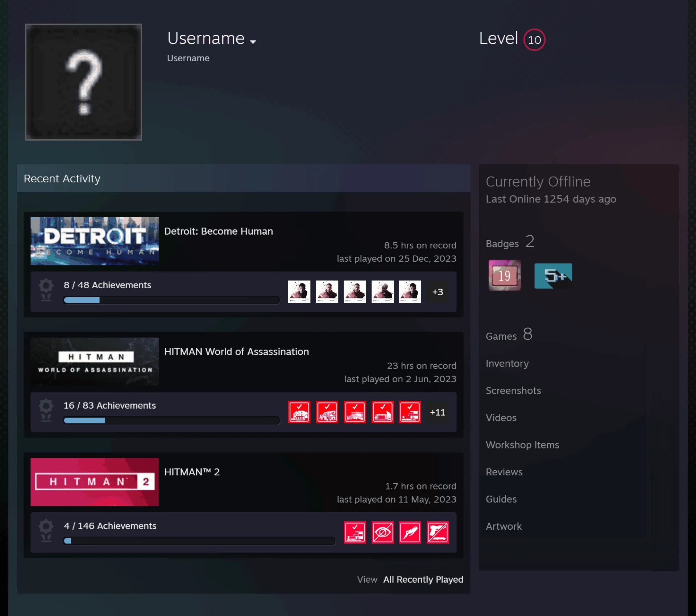Click the HITMAN 2 achievements progress bar
This screenshot has height=616, width=696.
199,541
